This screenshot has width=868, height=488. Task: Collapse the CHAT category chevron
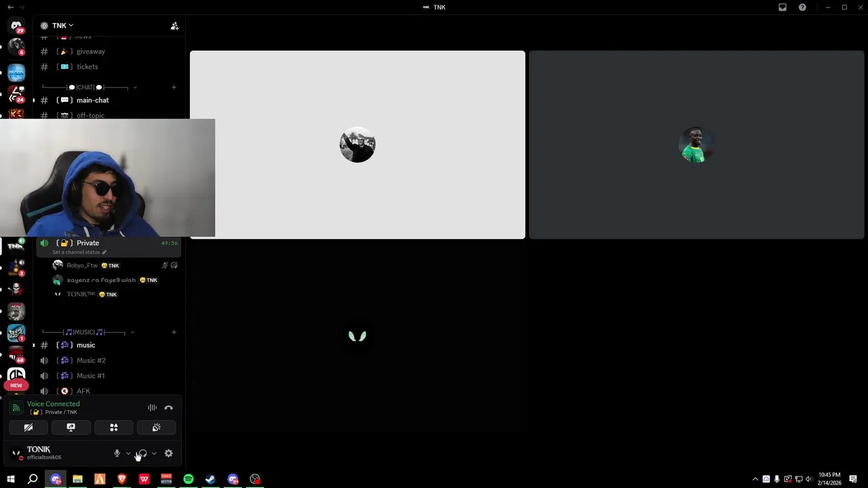tap(135, 87)
